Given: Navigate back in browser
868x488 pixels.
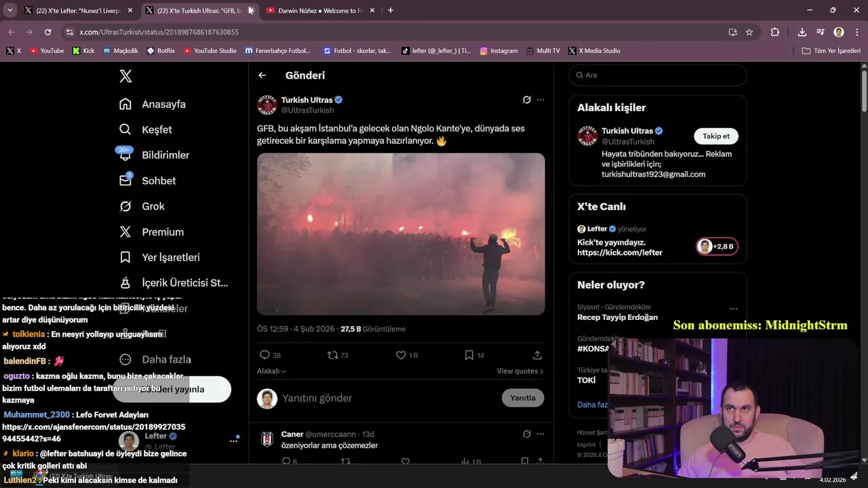Looking at the screenshot, I should (11, 32).
